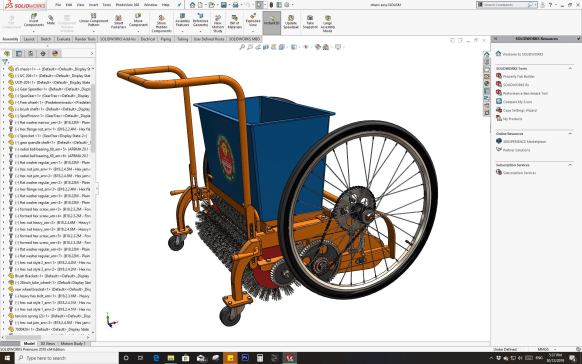This screenshot has width=582, height=364.
Task: Click the New document icon
Action: coord(200,5)
